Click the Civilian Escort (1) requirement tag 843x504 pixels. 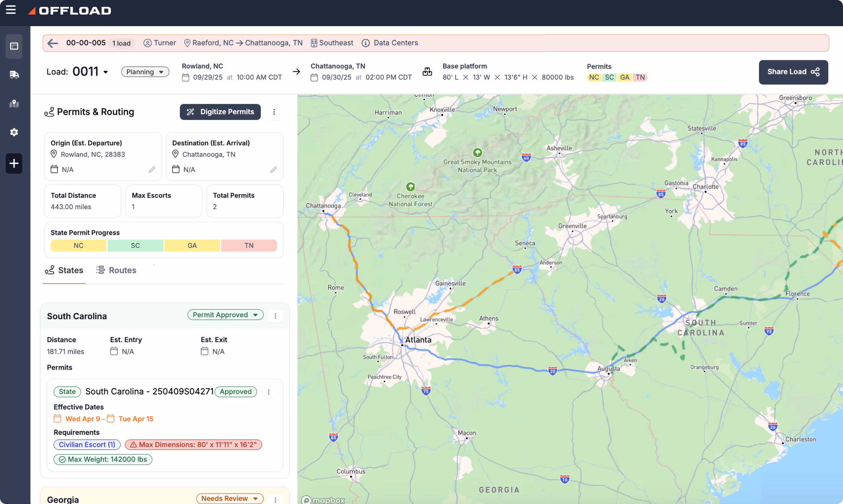87,444
